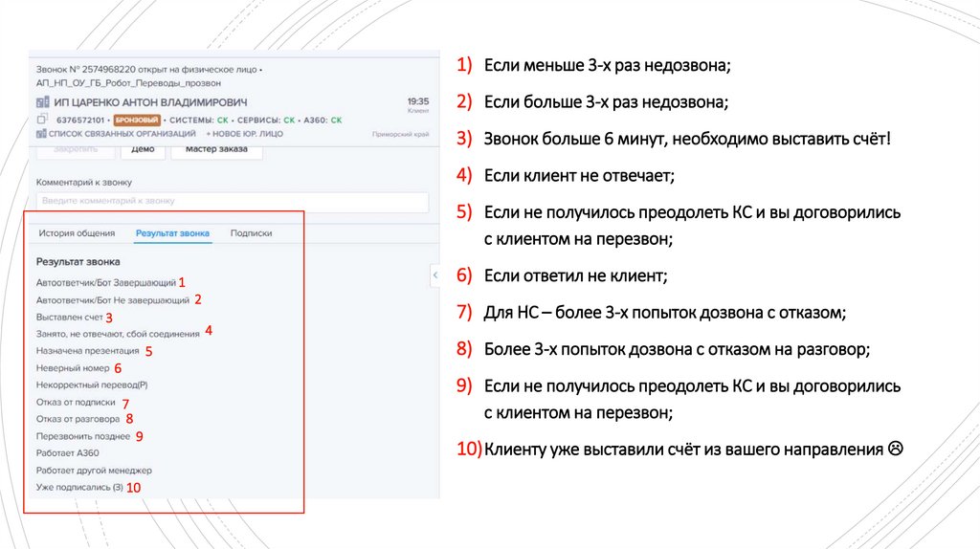Image resolution: width=980 pixels, height=549 pixels.
Task: Choose Занято, не отвечают, сбой соединения
Action: click(x=118, y=334)
